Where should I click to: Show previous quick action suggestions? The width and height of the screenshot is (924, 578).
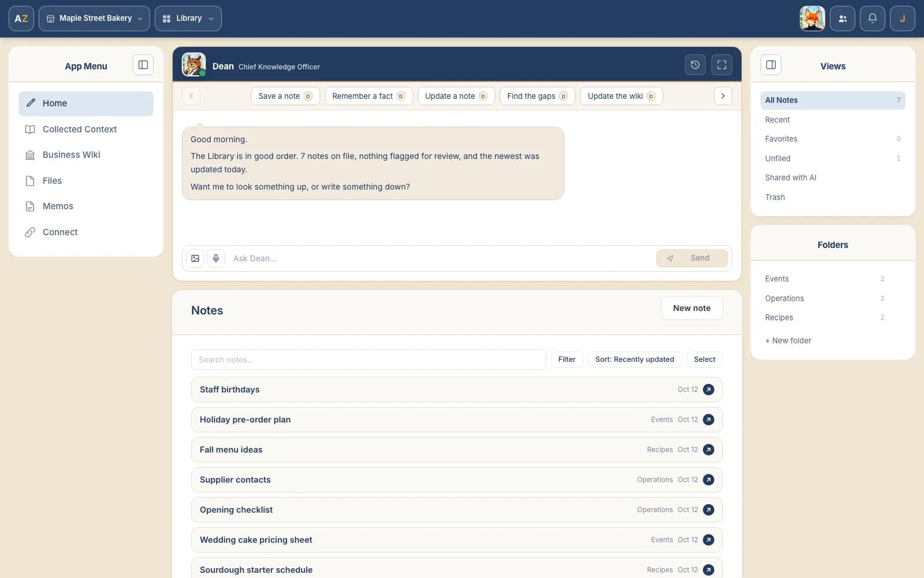click(191, 96)
